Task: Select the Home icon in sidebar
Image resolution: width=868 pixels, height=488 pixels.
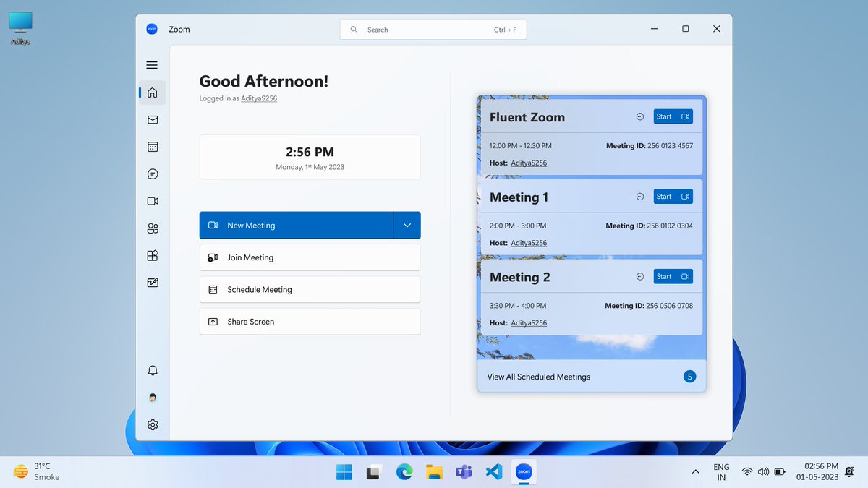Action: point(152,93)
